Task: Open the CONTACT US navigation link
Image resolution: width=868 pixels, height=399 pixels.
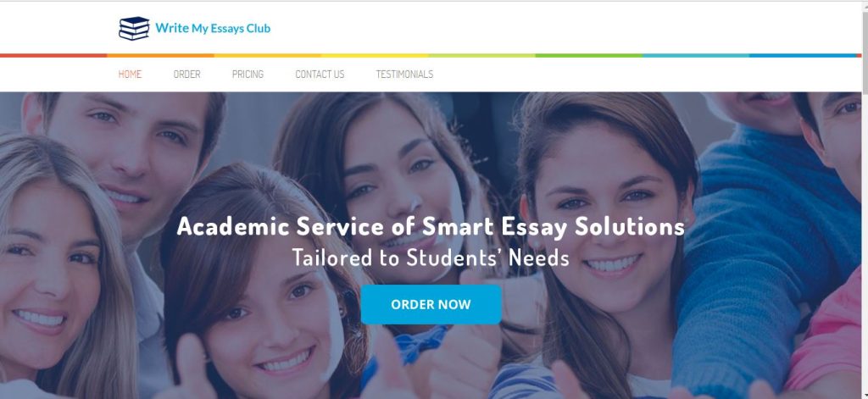Action: (320, 75)
